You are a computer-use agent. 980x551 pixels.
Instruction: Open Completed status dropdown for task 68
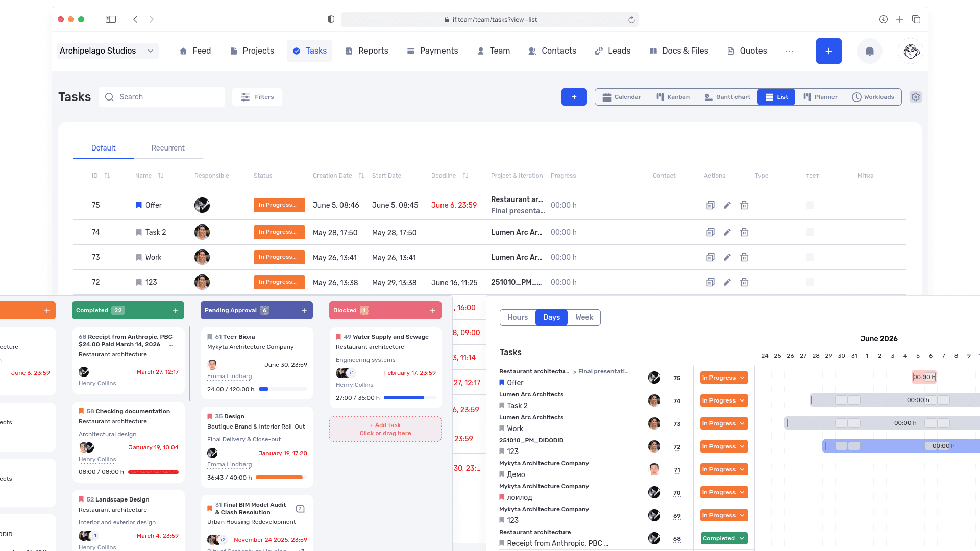(724, 538)
